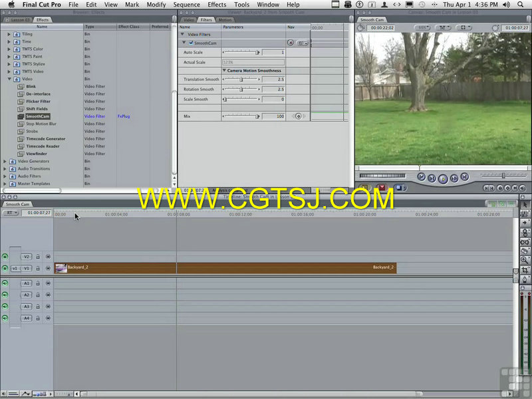Open the Effects menu
Viewport: 532px width, 399px height.
[217, 5]
